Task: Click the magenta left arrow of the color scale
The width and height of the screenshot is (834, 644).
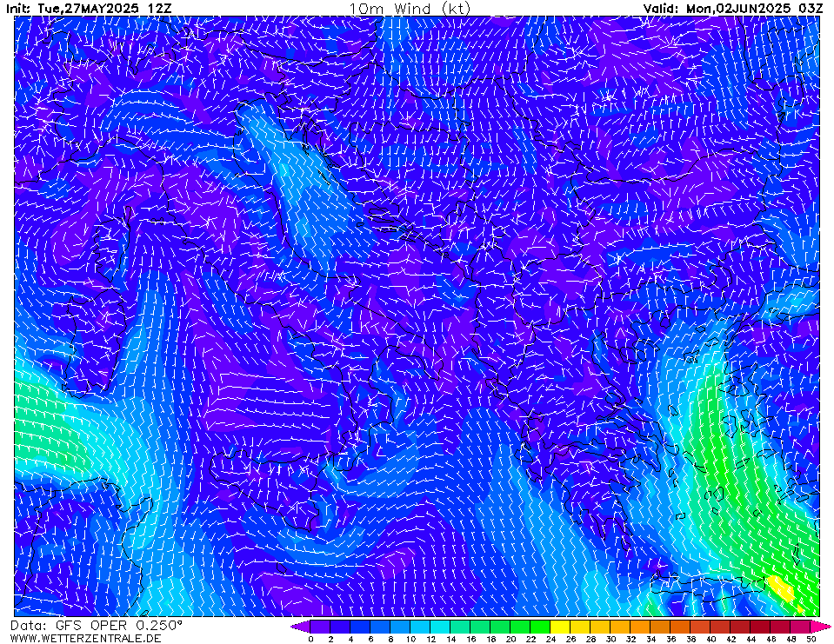Action: [x=300, y=627]
